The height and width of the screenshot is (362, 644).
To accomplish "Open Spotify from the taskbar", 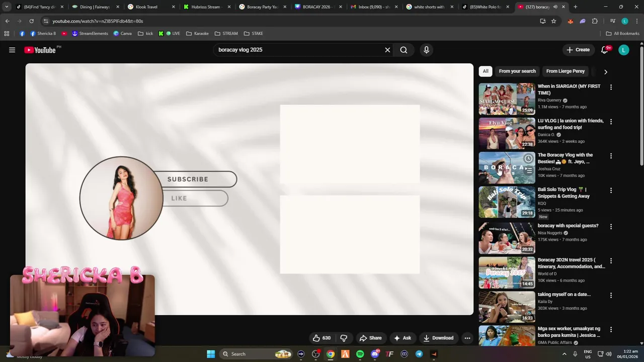I will (x=360, y=354).
